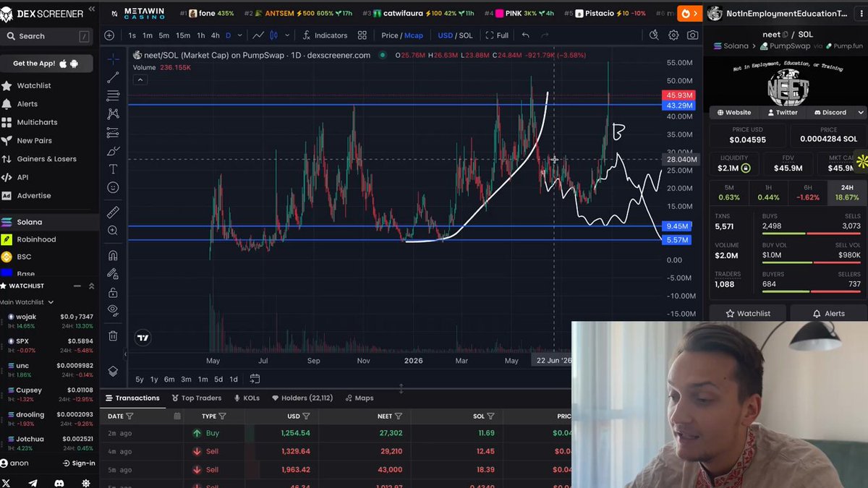This screenshot has width=868, height=488.
Task: Select the brush drawing tool
Action: click(x=113, y=150)
